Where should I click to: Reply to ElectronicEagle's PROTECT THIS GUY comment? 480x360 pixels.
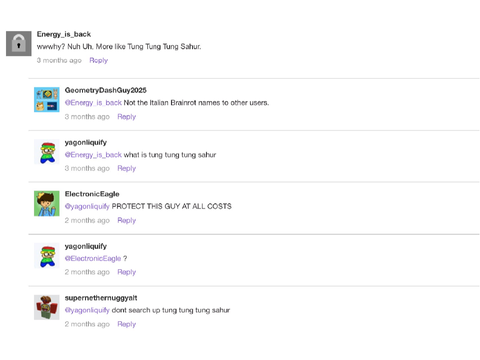[x=127, y=220]
